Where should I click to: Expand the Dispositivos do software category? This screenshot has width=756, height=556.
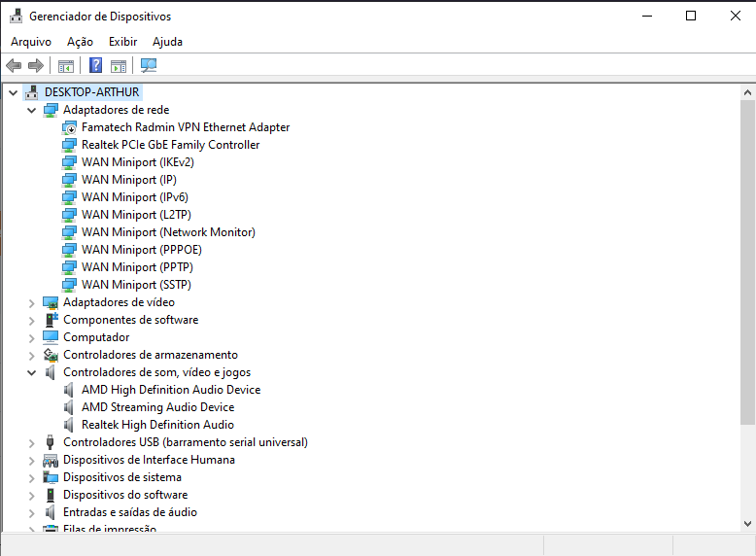click(32, 496)
